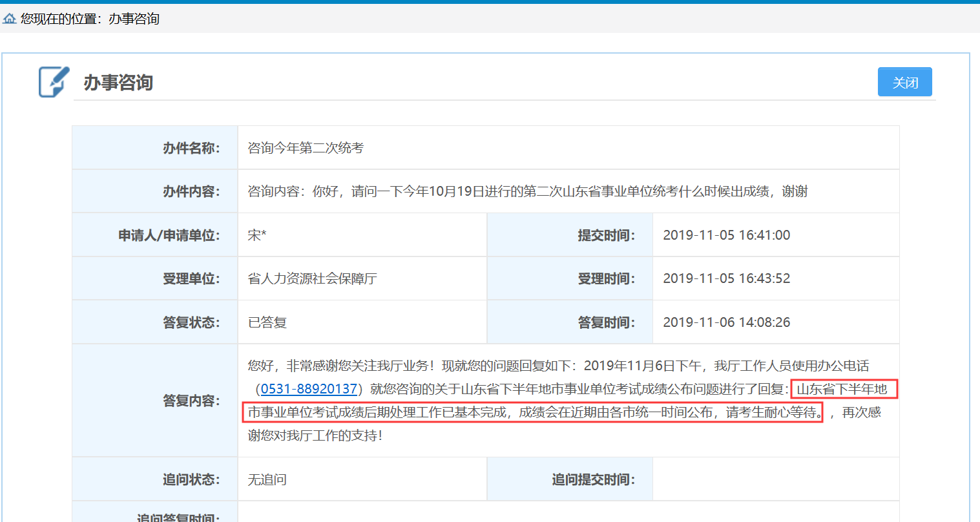Click the 办事咨询 page heading
This screenshot has height=522, width=980.
118,83
